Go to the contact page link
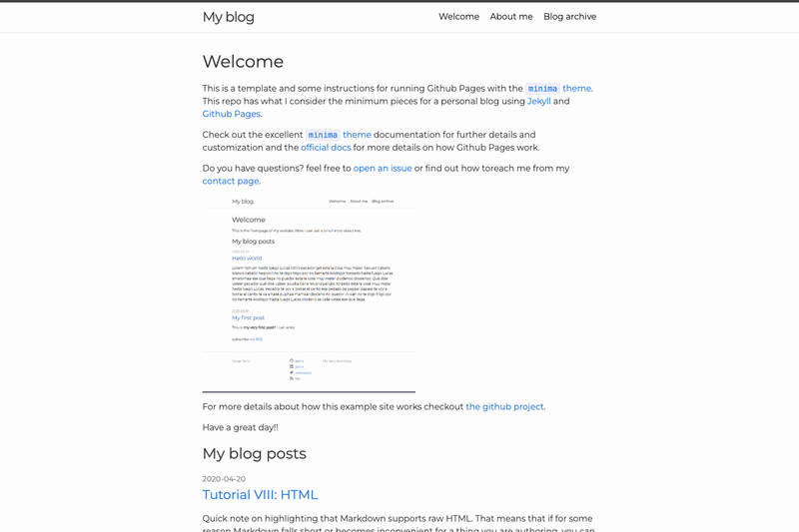Image resolution: width=799 pixels, height=532 pixels. [x=231, y=181]
